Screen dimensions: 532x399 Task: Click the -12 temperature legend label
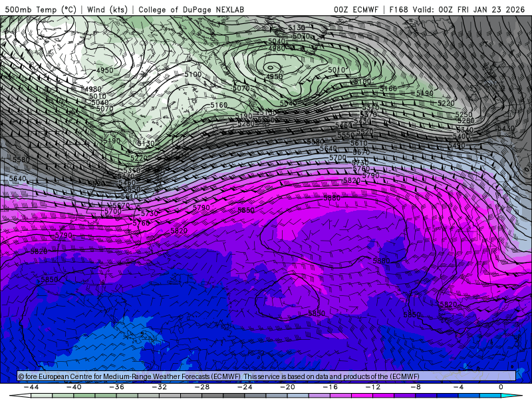coord(373,387)
